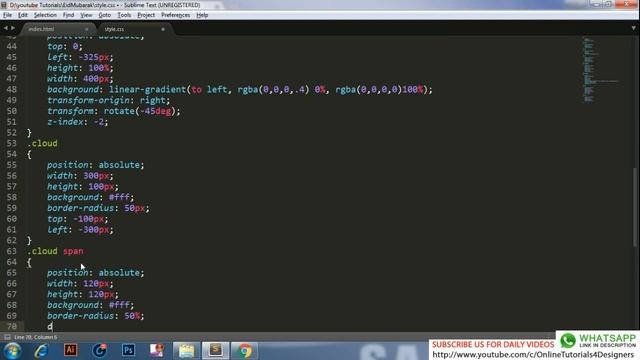Close the index.html tab
This screenshot has width=640, height=360.
pos(87,29)
